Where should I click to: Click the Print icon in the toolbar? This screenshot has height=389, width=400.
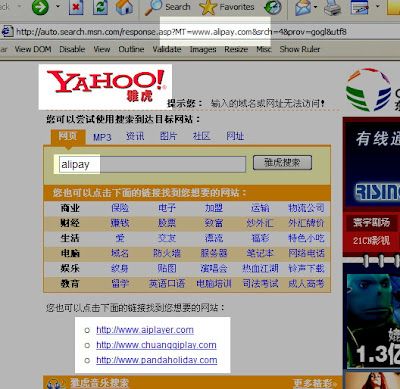[x=332, y=7]
